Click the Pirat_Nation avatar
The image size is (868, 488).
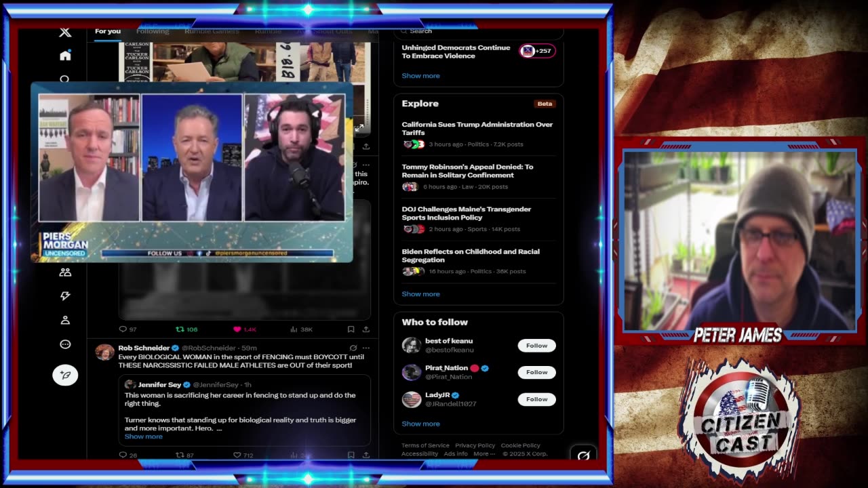tap(411, 372)
